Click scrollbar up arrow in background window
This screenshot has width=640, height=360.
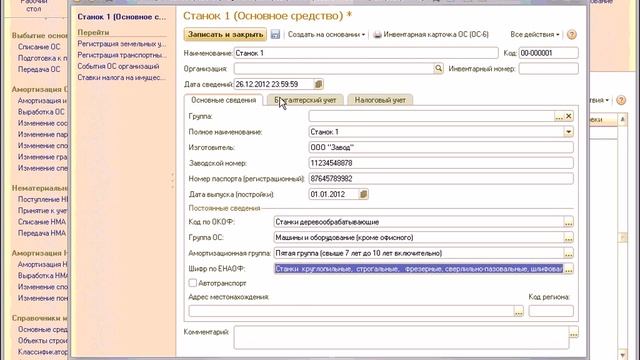622,119
